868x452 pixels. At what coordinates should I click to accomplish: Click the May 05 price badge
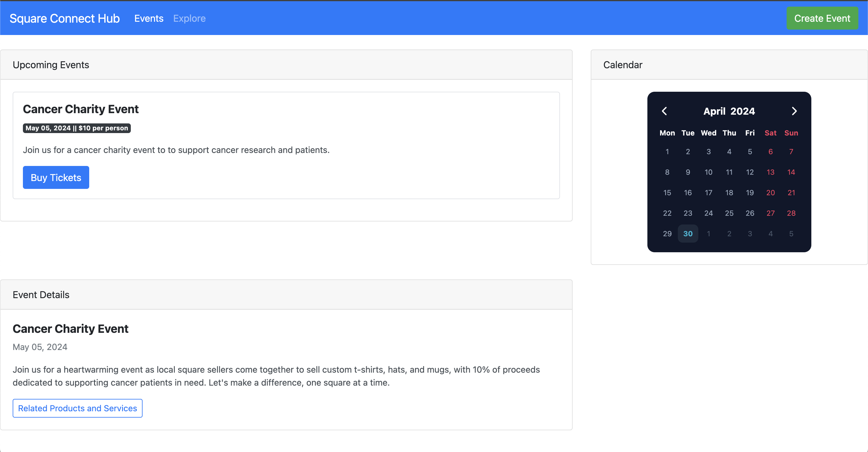77,128
